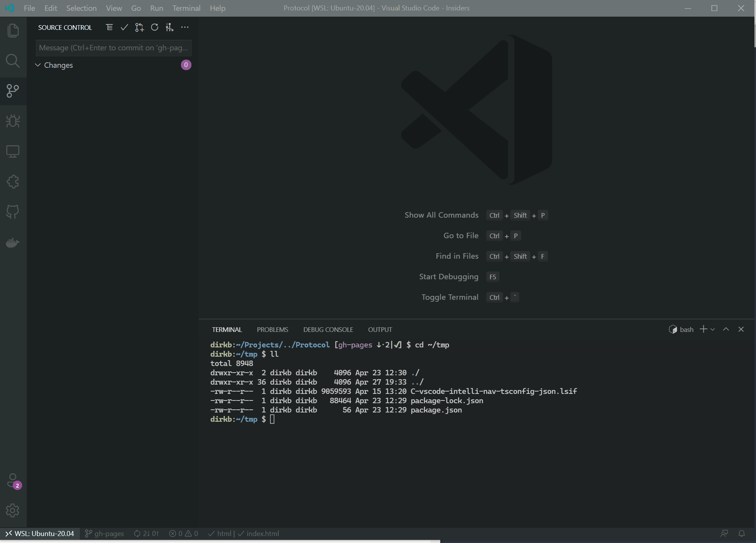756x543 pixels.
Task: Create a pull request from Source Control
Action: [x=139, y=27]
